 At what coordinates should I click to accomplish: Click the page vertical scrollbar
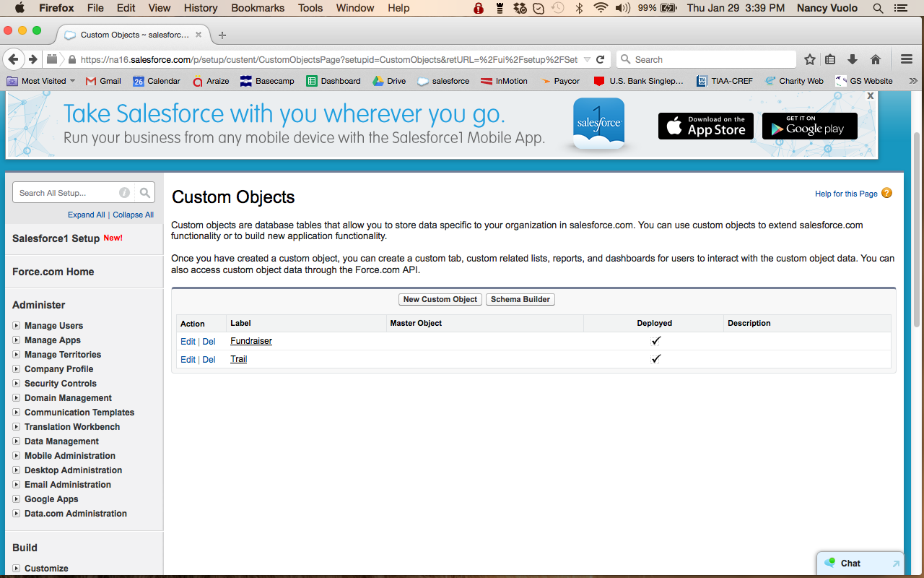pyautogui.click(x=918, y=230)
